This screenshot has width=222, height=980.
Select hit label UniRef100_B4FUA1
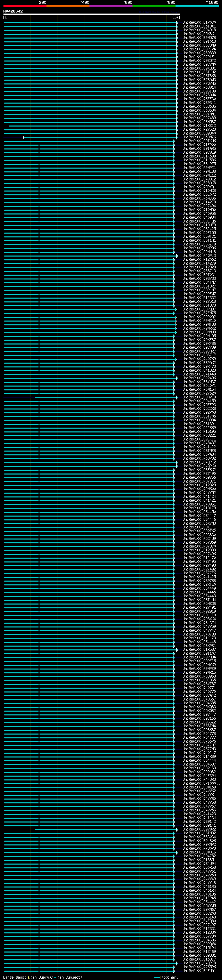[199, 971]
